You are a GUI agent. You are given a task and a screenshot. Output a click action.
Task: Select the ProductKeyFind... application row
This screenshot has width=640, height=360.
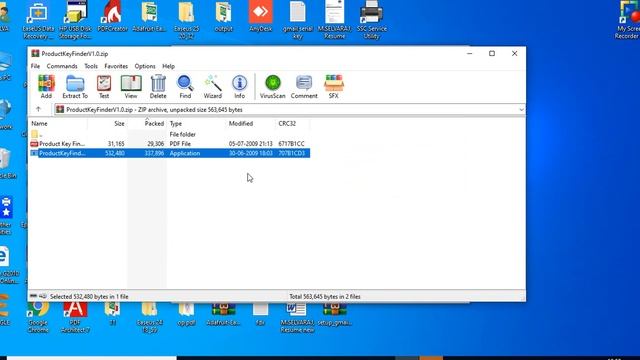[169, 153]
